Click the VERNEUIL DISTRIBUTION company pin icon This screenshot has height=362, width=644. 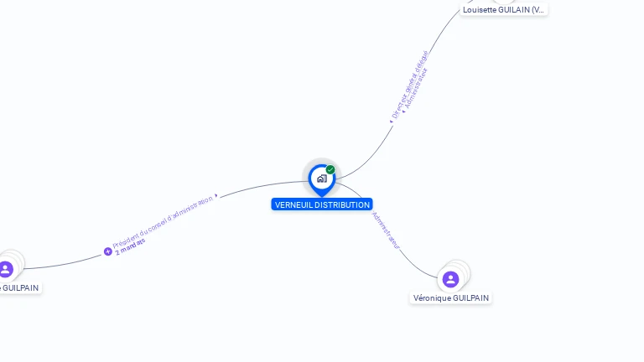pos(322,180)
